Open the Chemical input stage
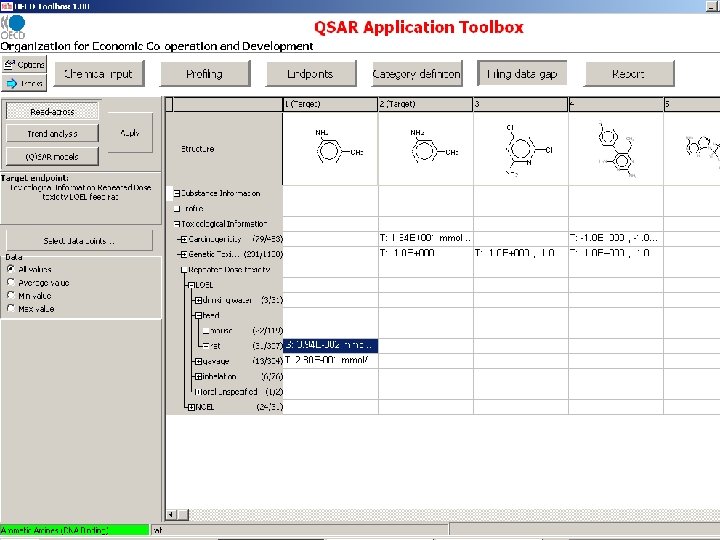 point(99,73)
